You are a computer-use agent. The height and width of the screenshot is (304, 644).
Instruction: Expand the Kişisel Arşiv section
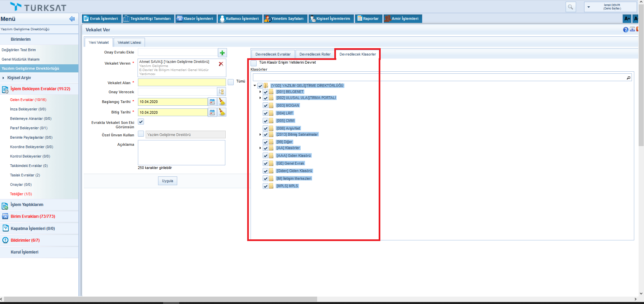tap(3, 78)
